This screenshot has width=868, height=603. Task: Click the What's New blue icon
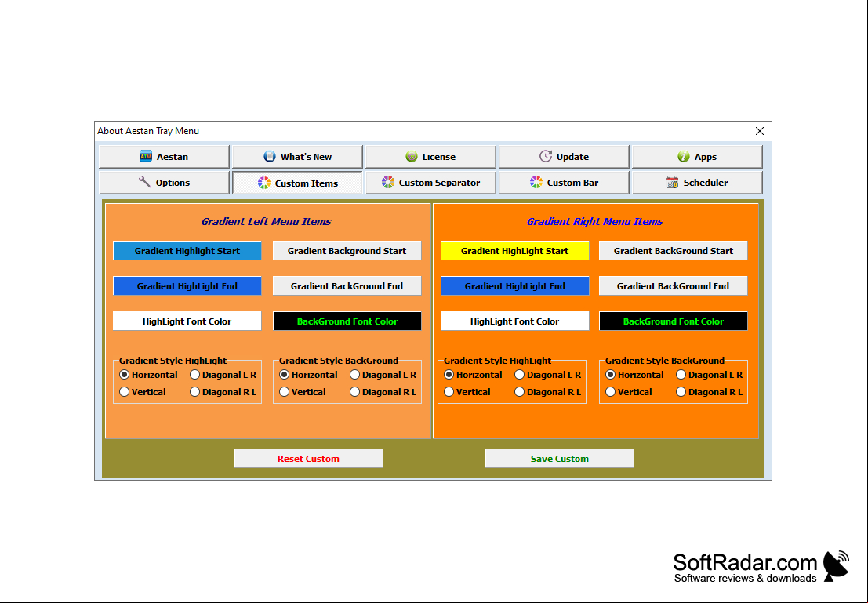tap(270, 157)
